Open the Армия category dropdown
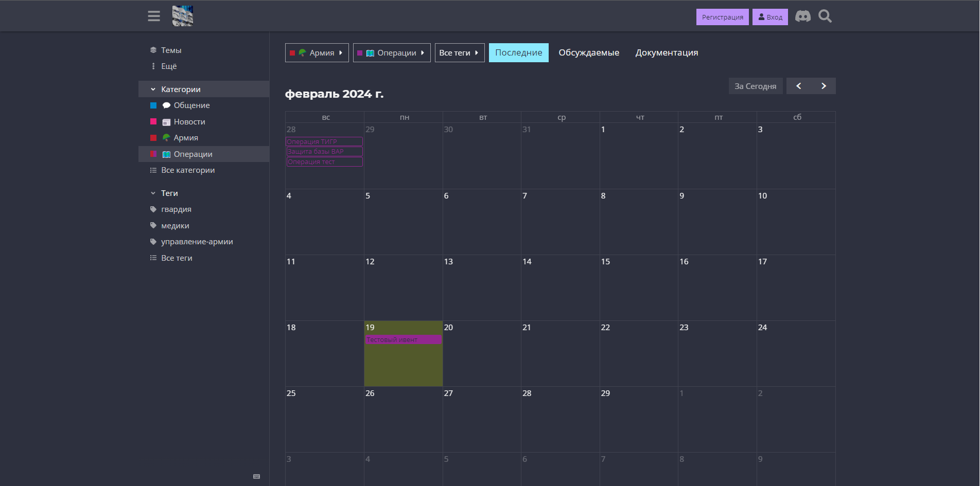Image resolution: width=980 pixels, height=486 pixels. coord(317,52)
